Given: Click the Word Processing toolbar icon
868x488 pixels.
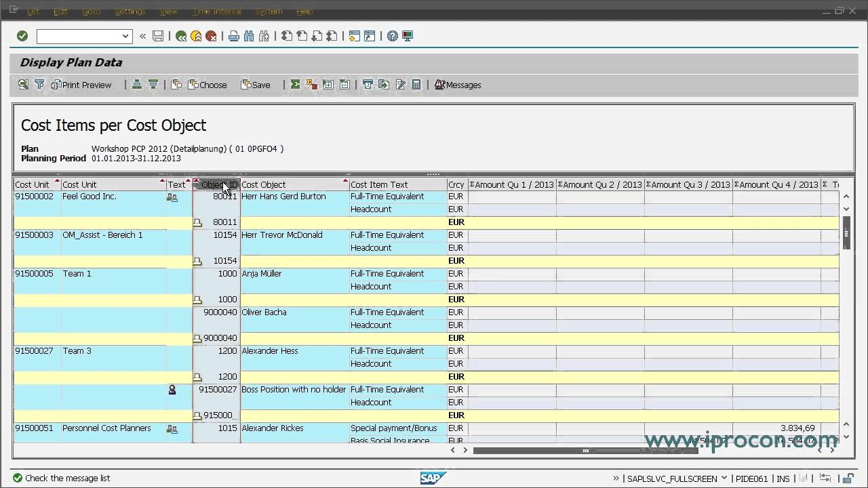Looking at the screenshot, I should 368,85.
